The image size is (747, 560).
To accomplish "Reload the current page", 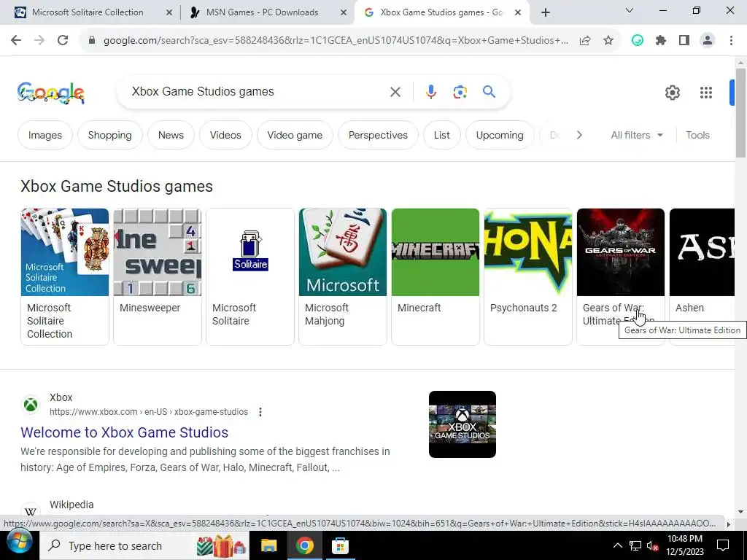I will click(63, 41).
